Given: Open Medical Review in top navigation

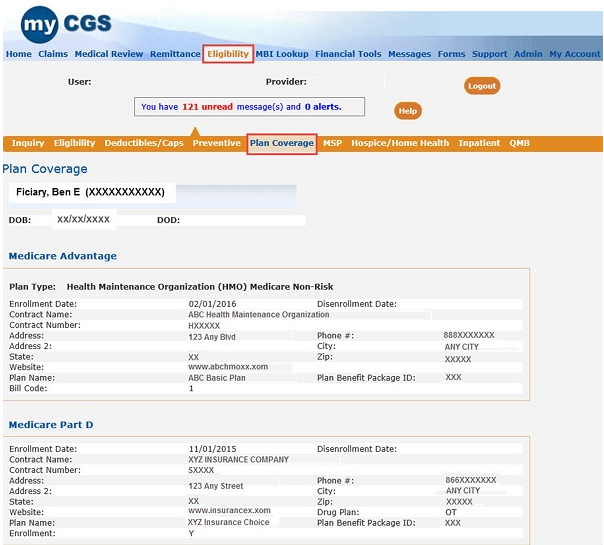Looking at the screenshot, I should tap(109, 54).
